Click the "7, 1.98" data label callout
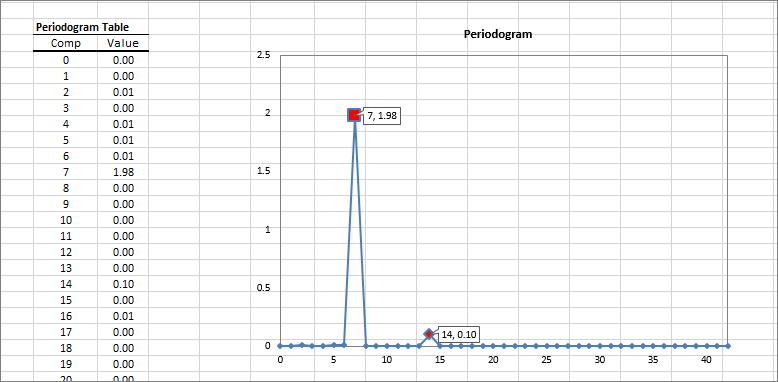This screenshot has width=778, height=382. (382, 116)
